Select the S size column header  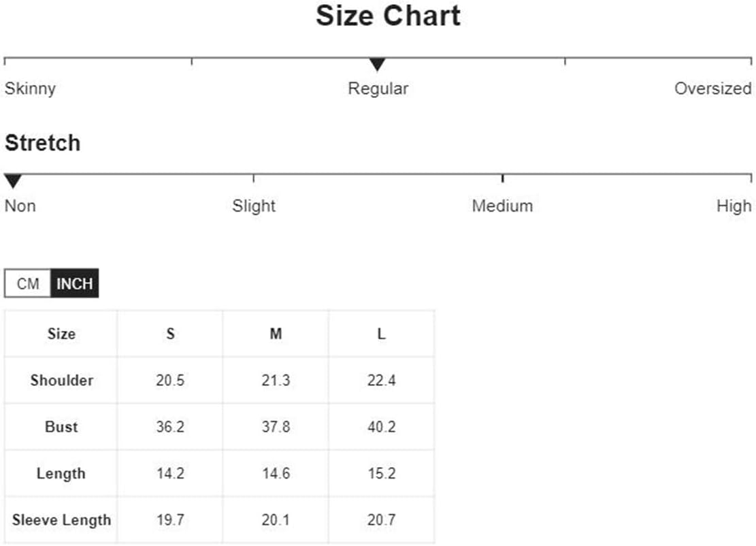click(x=170, y=334)
